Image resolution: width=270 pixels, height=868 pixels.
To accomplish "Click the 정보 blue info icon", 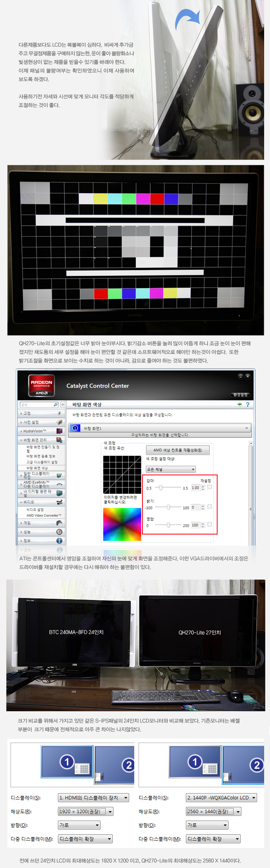I will coord(59,541).
